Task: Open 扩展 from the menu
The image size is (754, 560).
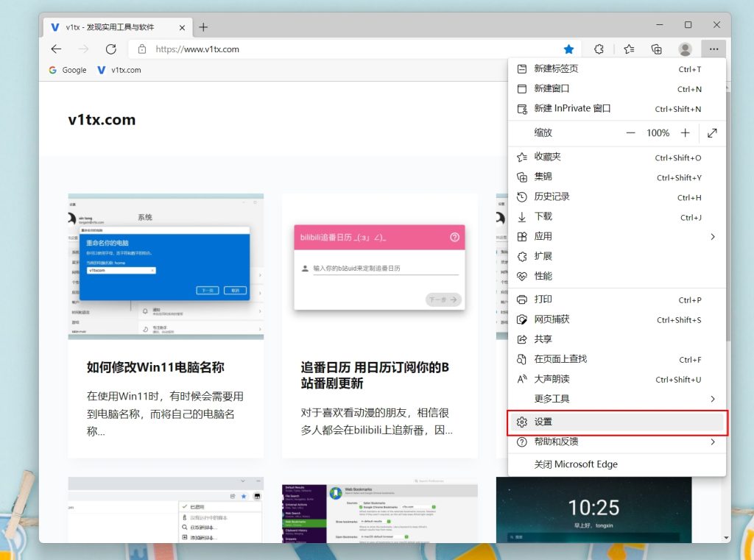Action: coord(617,256)
